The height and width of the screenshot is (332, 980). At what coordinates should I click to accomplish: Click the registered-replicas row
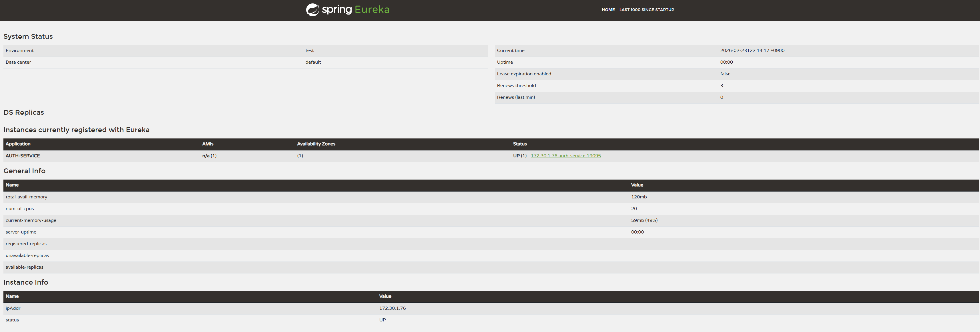(26, 244)
